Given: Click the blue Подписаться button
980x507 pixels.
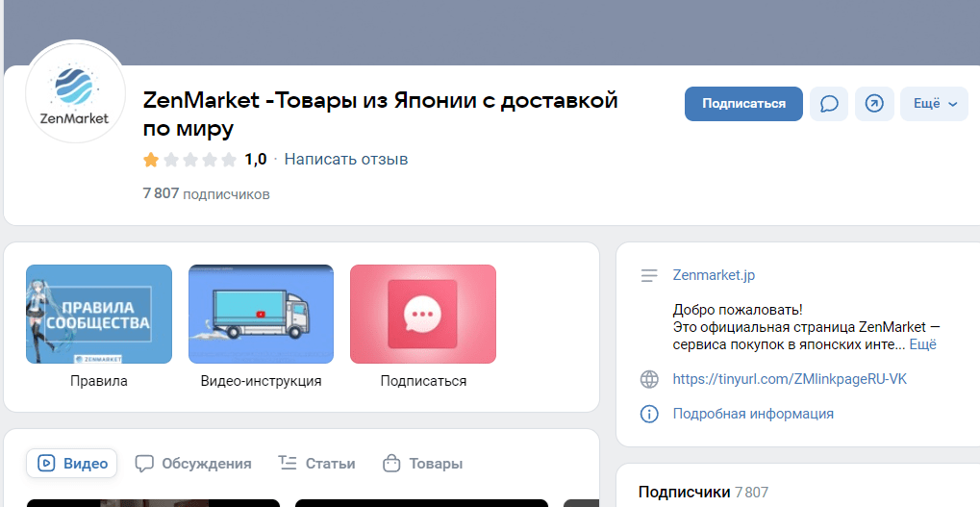Looking at the screenshot, I should point(743,104).
